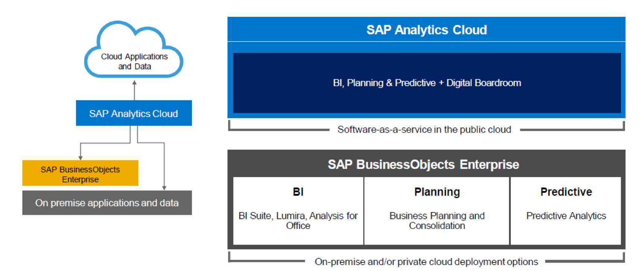Viewport: 644px width, 271px height.
Task: Click the Predictive Analytics text
Action: coord(566,216)
